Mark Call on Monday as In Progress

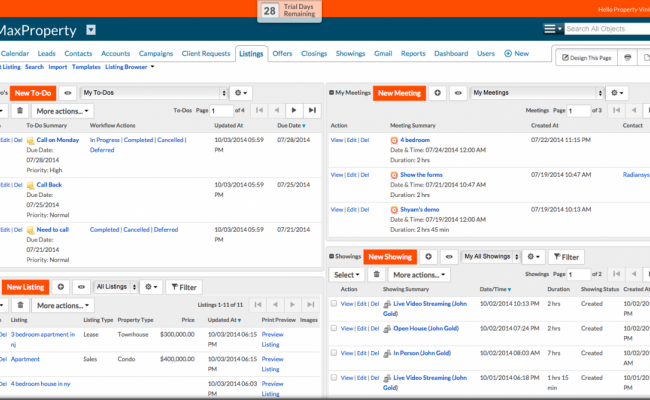(x=104, y=140)
